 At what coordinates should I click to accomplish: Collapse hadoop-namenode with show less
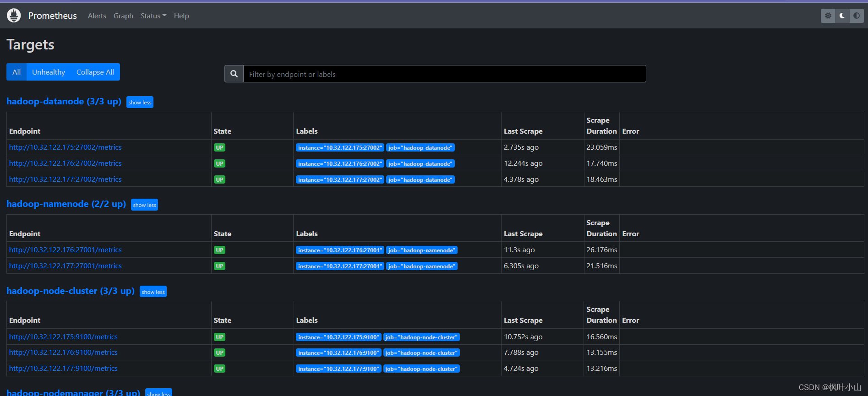pyautogui.click(x=145, y=205)
